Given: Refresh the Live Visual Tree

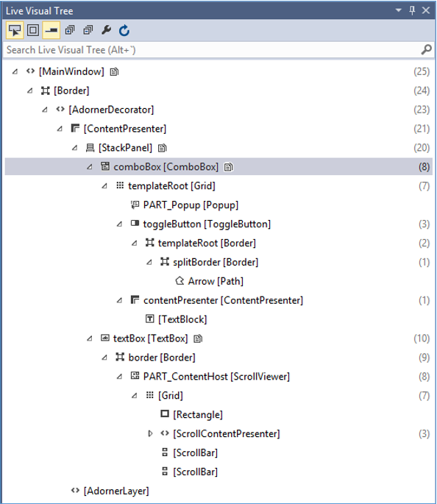Looking at the screenshot, I should 124,31.
